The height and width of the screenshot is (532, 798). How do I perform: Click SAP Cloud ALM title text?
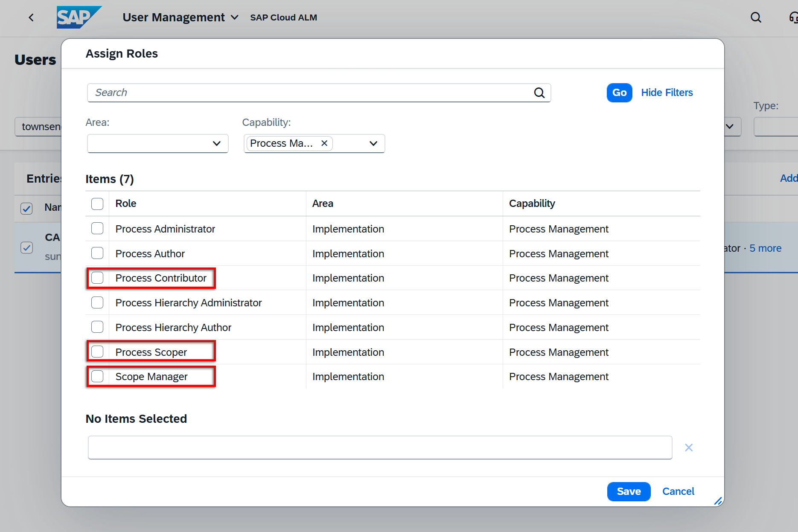(283, 17)
